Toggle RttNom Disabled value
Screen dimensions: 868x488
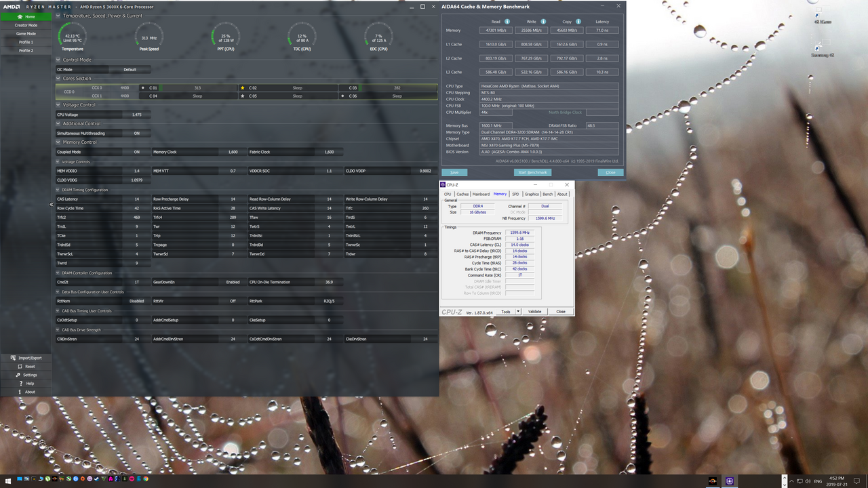(136, 301)
